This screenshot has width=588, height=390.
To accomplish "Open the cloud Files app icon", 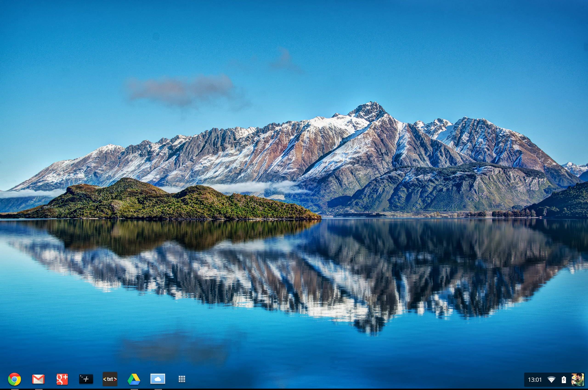I will click(x=158, y=379).
